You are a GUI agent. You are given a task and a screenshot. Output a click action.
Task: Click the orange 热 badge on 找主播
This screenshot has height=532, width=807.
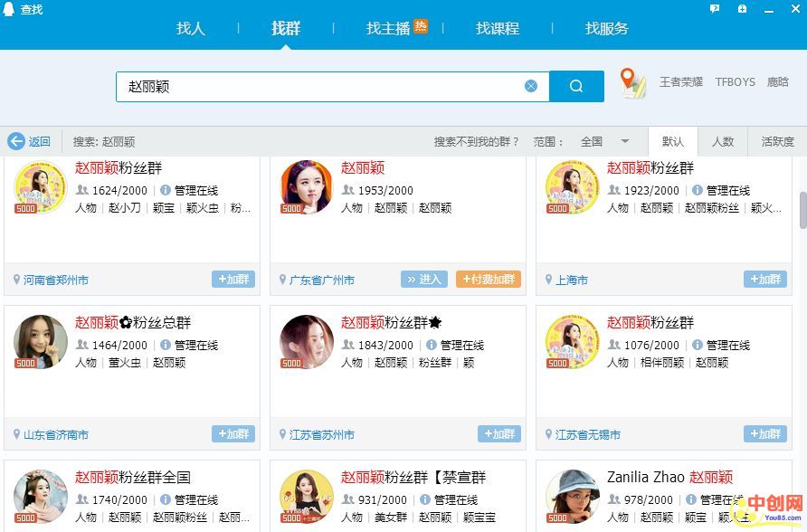pyautogui.click(x=421, y=26)
